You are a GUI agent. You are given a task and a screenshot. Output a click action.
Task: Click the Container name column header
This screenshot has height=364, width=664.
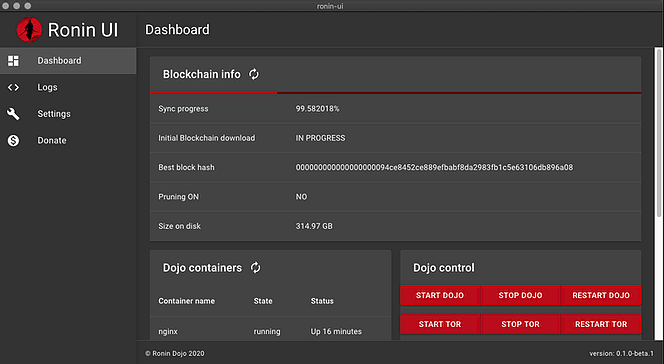pos(186,301)
